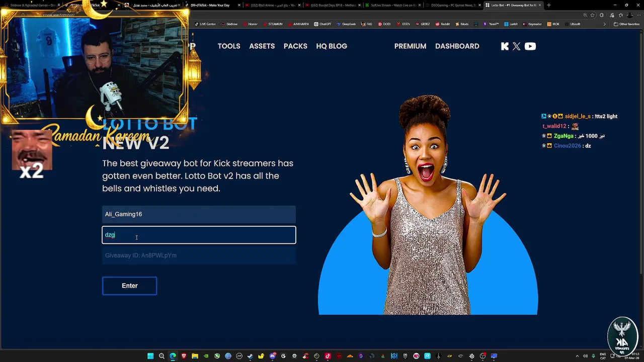Image resolution: width=644 pixels, height=362 pixels.
Task: Open Brave browser from the taskbar
Action: click(x=184, y=356)
